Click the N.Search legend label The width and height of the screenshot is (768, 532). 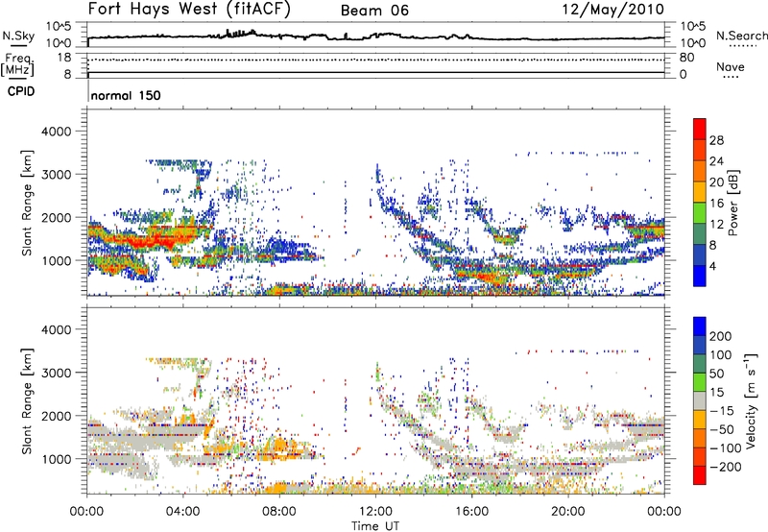(741, 36)
